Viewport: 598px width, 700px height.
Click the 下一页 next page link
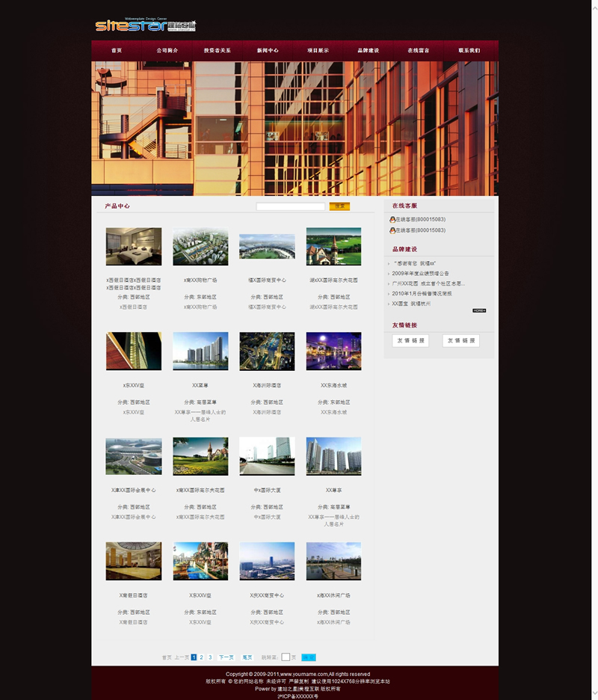226,657
